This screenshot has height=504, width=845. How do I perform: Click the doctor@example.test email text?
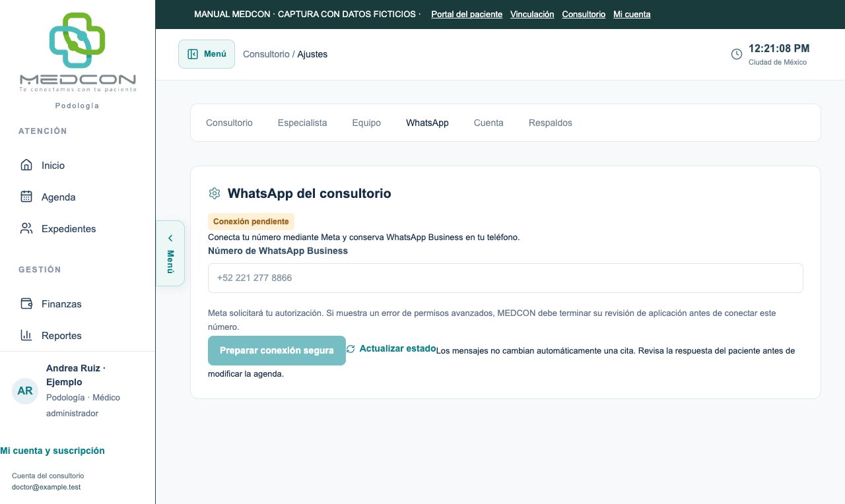point(46,487)
